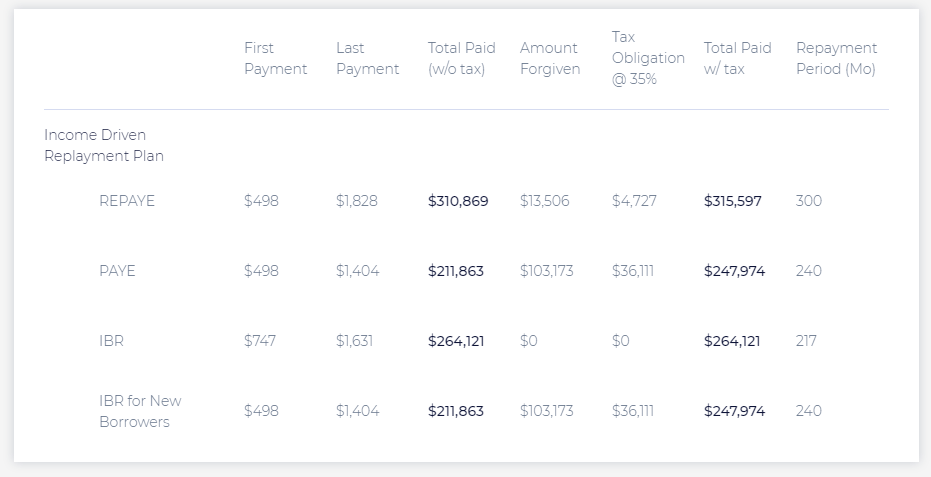Screen dimensions: 931x477
Task: Select REPAYE total with tax $315,597
Action: (733, 201)
